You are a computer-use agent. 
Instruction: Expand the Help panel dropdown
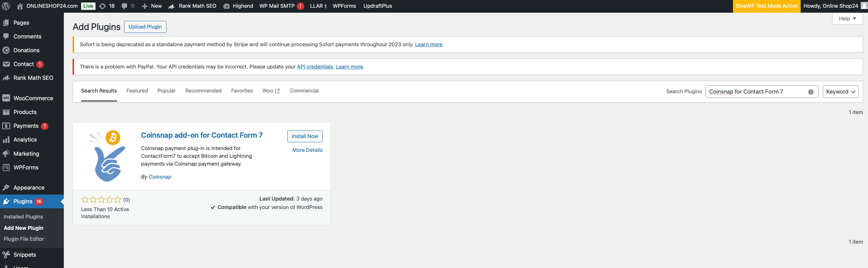pos(847,19)
